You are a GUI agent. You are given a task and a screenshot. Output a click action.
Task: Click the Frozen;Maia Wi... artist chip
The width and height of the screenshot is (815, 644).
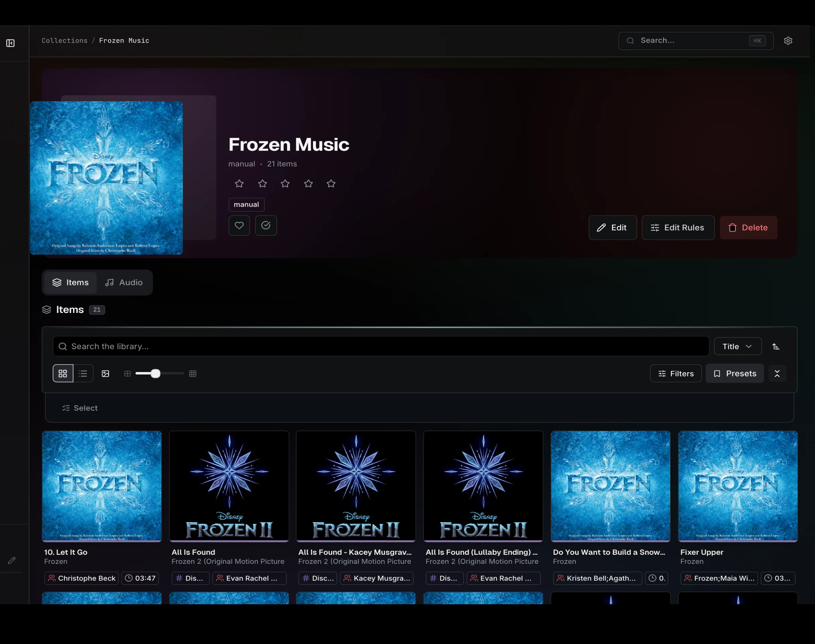pyautogui.click(x=719, y=578)
